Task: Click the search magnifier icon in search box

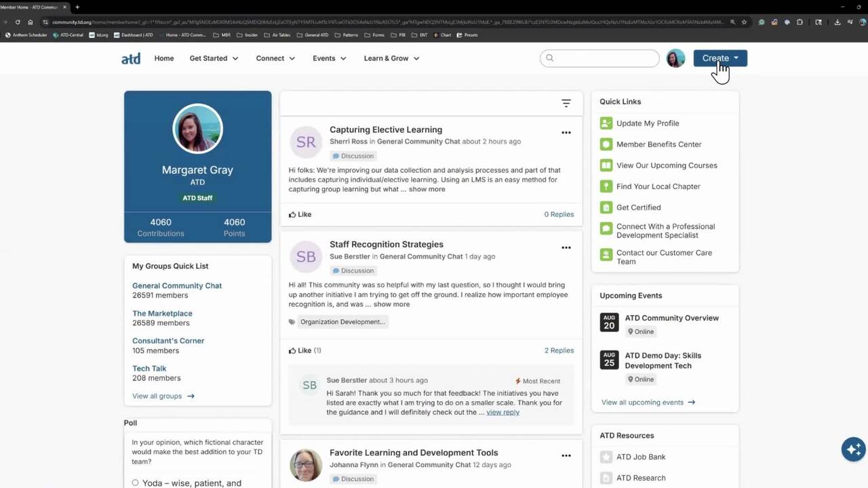Action: tap(550, 58)
